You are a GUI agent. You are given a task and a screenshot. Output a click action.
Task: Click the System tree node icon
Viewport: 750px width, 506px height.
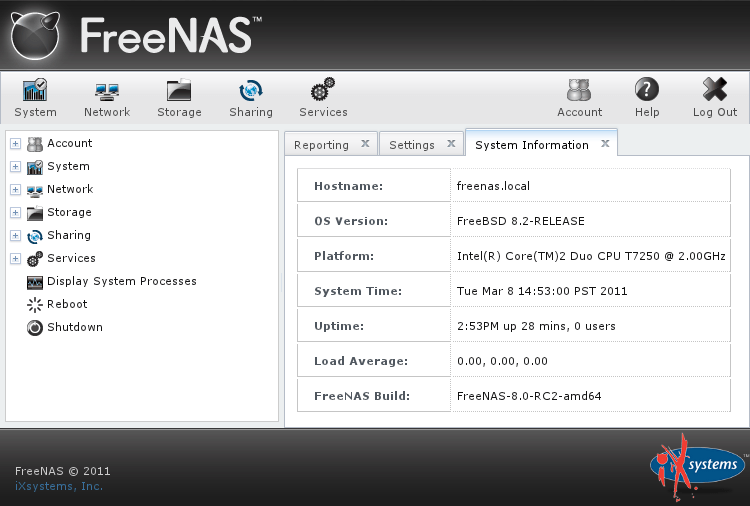pos(35,166)
